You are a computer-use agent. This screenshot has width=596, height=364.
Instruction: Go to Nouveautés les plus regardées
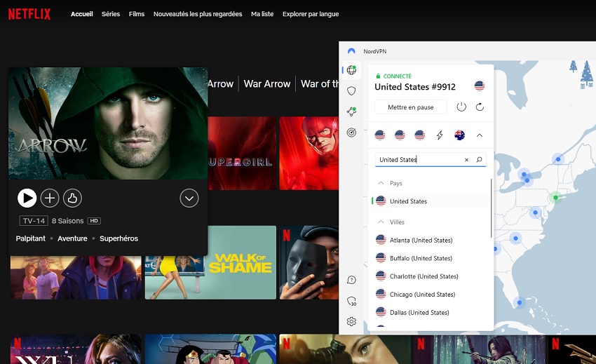coord(198,14)
